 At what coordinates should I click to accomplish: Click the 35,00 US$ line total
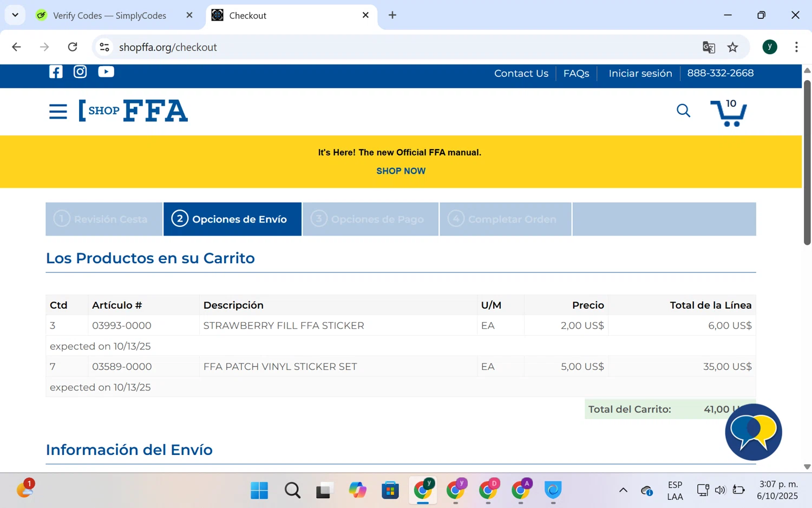(727, 367)
